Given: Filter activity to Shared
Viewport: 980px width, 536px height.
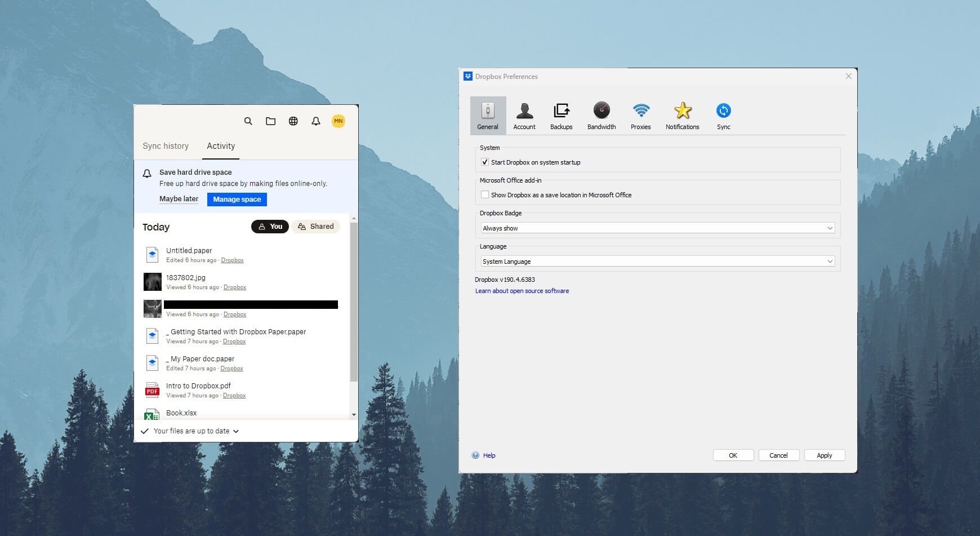Looking at the screenshot, I should pyautogui.click(x=316, y=227).
